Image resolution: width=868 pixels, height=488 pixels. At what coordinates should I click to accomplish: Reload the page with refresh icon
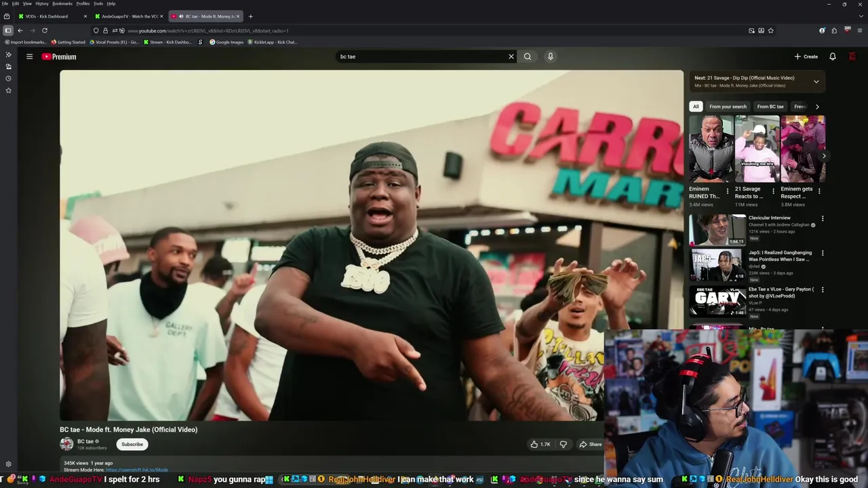point(45,30)
